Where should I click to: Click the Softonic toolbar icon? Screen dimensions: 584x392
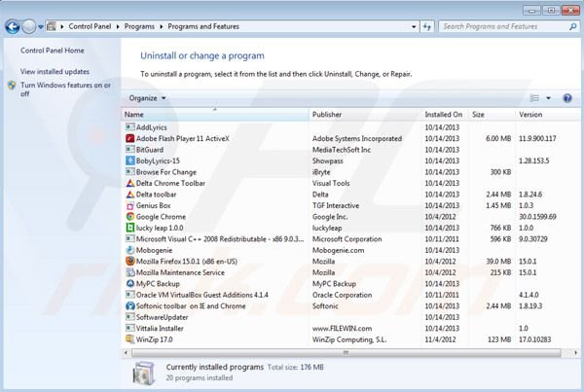[x=130, y=305]
